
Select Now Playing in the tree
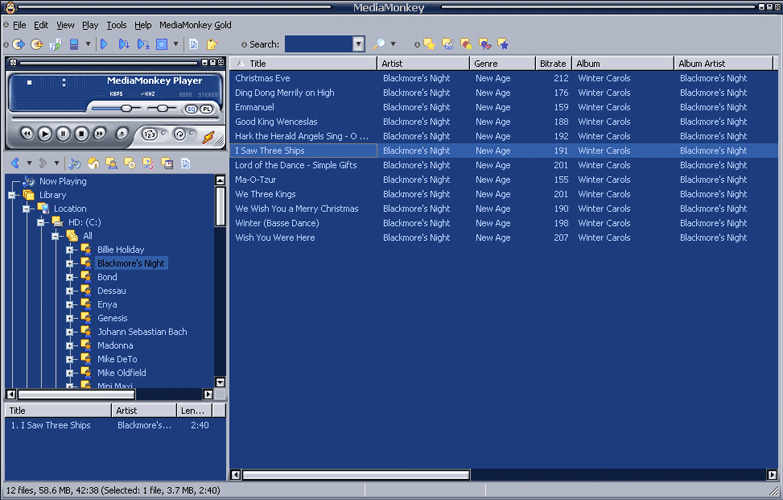(63, 181)
